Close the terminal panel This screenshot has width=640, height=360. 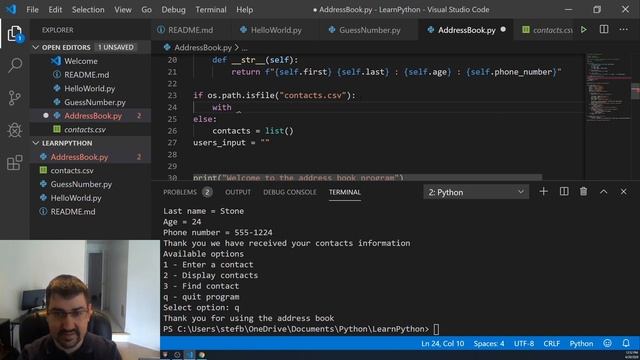[623, 191]
